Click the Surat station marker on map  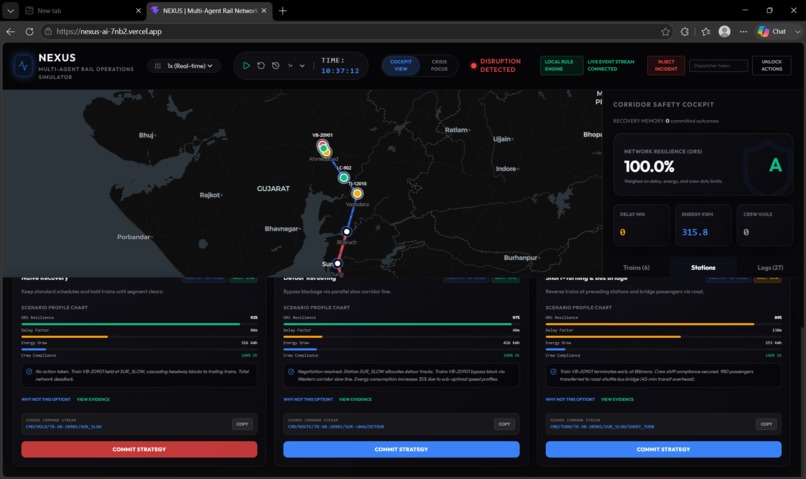click(337, 263)
